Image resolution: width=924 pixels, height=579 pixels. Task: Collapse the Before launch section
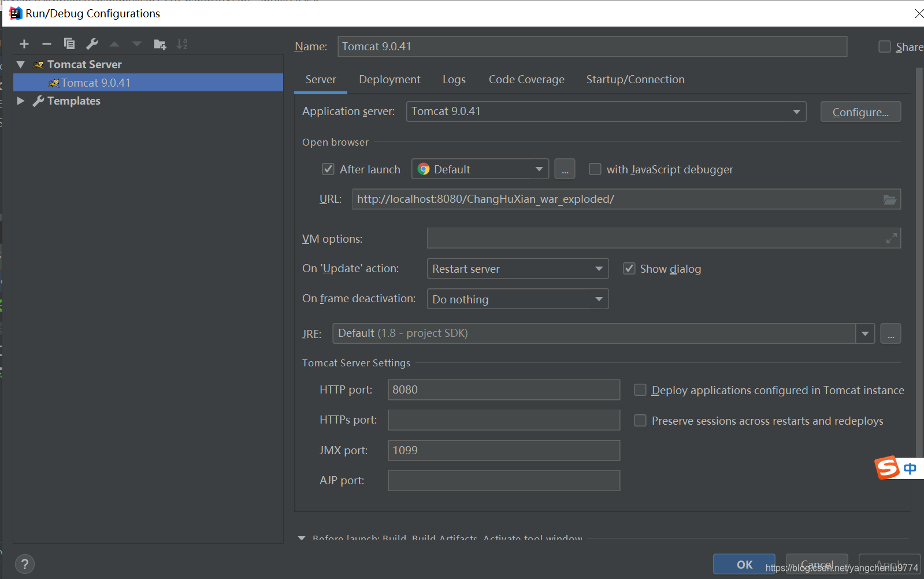[x=302, y=538]
